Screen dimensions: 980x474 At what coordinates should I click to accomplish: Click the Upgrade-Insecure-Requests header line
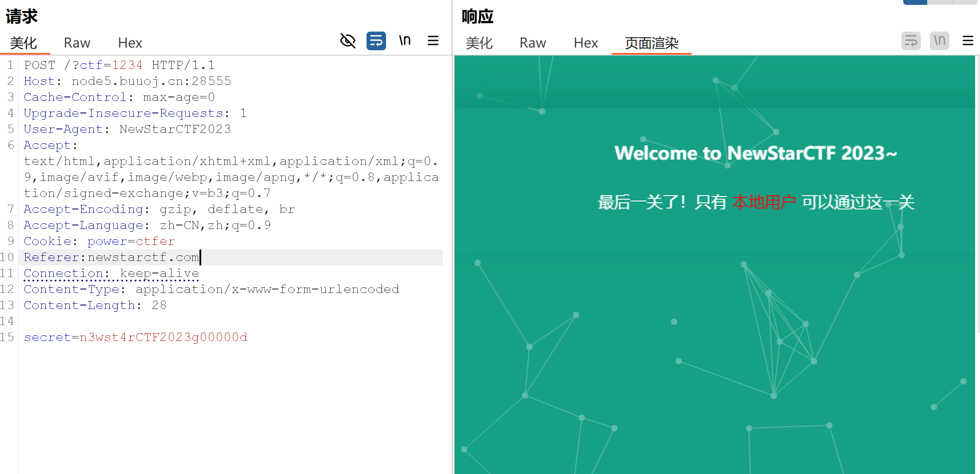point(135,113)
